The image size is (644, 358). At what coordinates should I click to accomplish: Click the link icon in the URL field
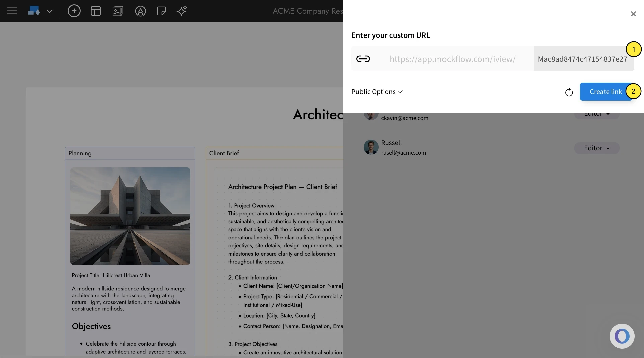(x=363, y=59)
